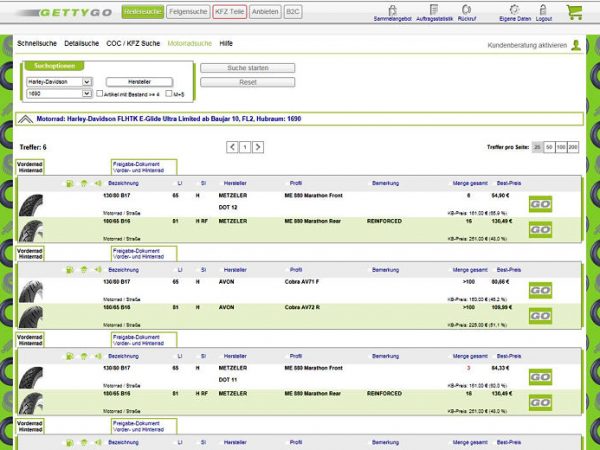Click the GETTYGO logo
The height and width of the screenshot is (450, 600).
pyautogui.click(x=64, y=13)
